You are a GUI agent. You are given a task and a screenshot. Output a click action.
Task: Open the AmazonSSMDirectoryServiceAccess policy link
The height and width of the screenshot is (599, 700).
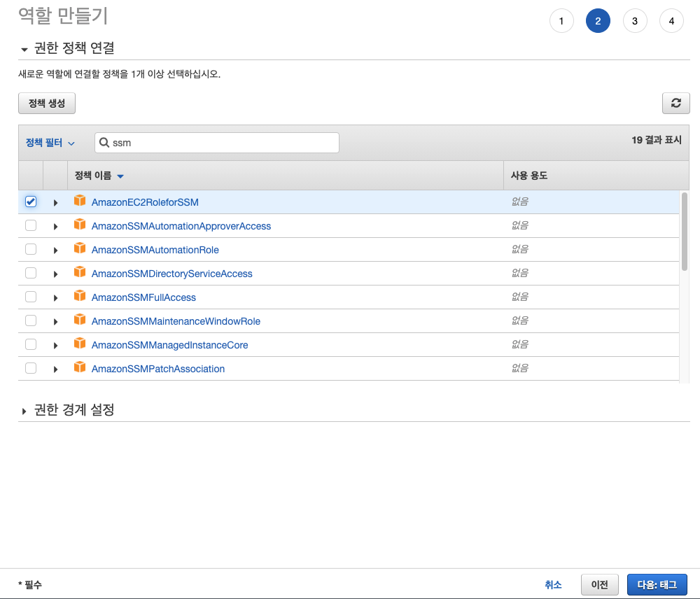coord(172,274)
